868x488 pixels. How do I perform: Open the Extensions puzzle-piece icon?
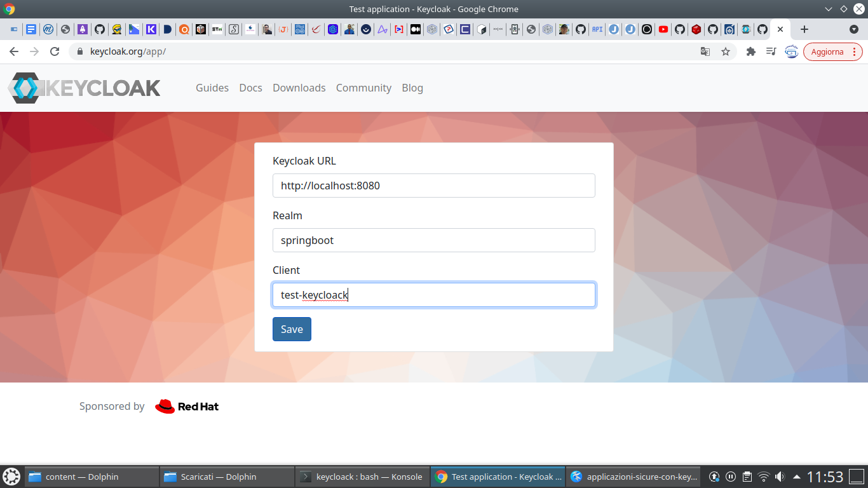pyautogui.click(x=751, y=51)
